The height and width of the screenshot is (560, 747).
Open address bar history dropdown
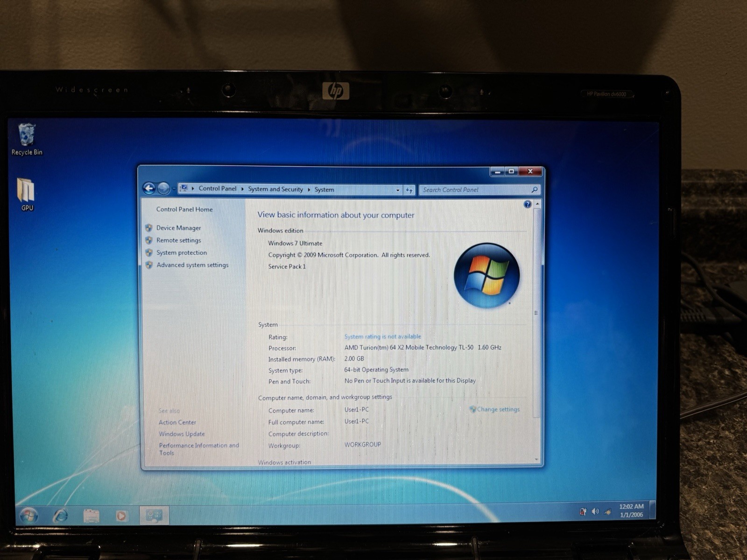click(x=398, y=190)
